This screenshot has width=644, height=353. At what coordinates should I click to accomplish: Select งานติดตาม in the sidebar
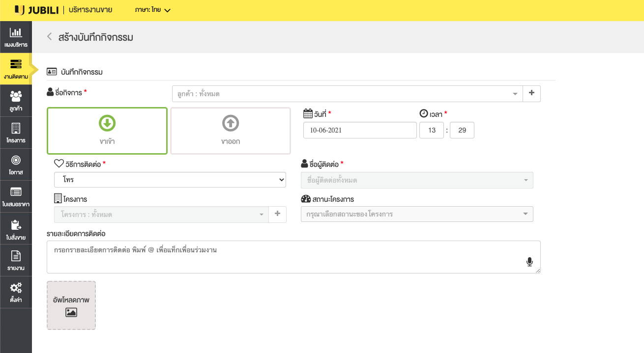(x=16, y=69)
